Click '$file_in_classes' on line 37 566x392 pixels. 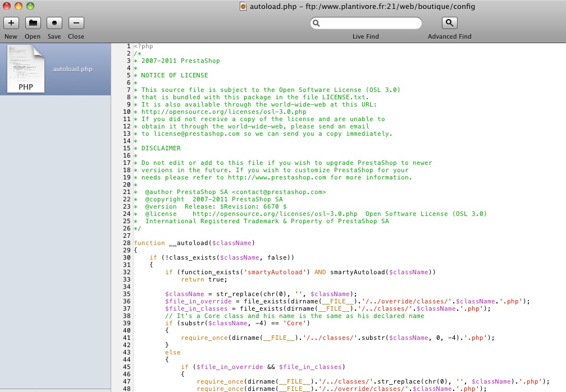click(x=197, y=308)
